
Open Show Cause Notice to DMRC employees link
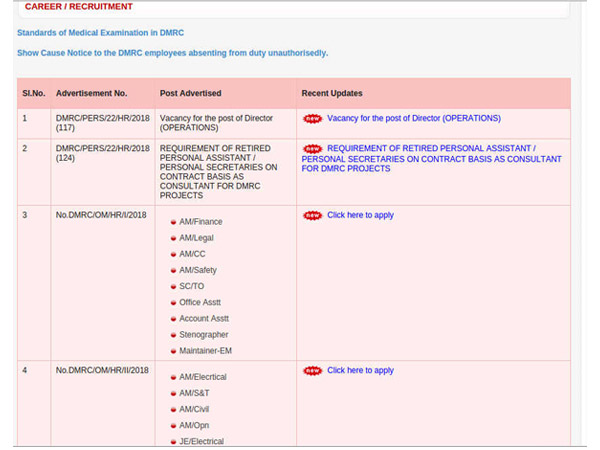pos(173,53)
